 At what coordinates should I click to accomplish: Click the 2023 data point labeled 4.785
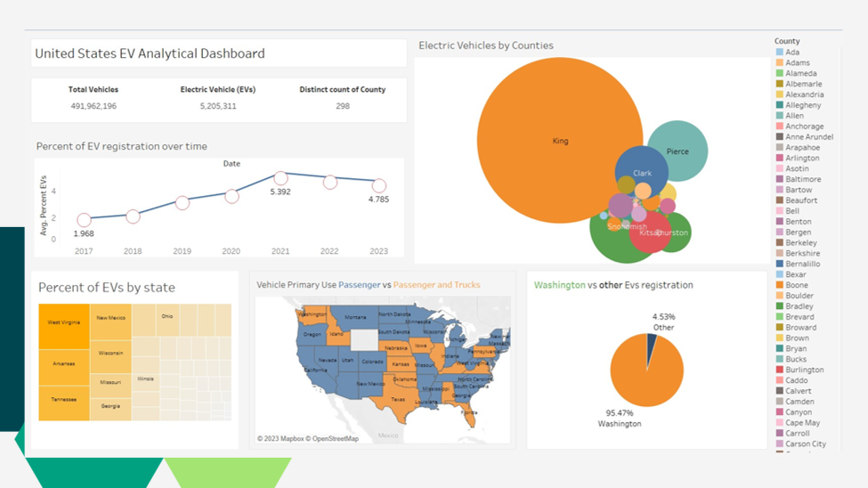coord(378,186)
